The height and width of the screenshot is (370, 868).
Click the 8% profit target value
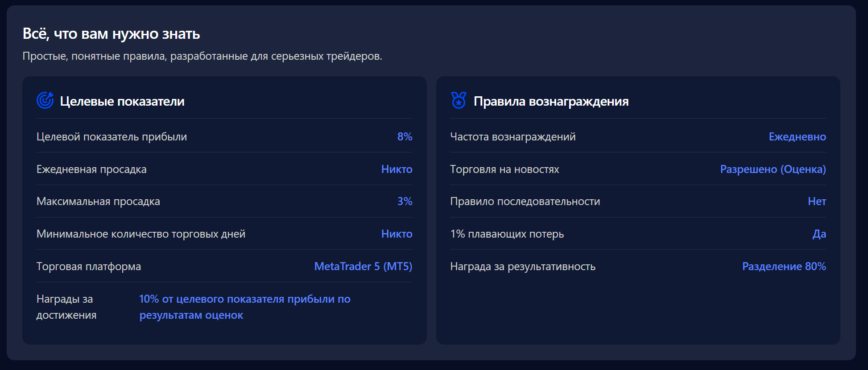click(405, 136)
